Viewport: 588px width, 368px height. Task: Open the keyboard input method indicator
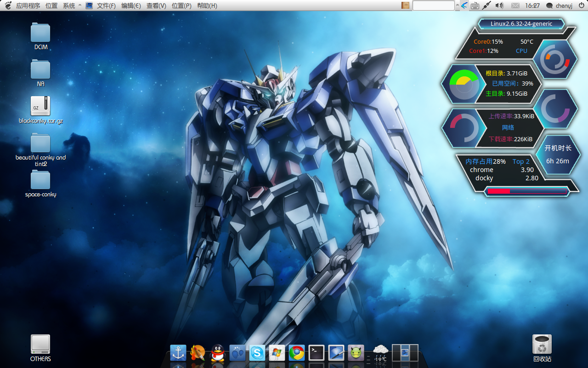pos(475,6)
